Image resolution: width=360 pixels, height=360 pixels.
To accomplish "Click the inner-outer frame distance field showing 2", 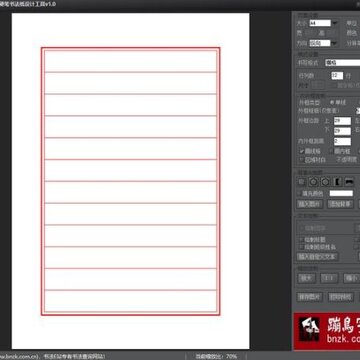I will (342, 141).
